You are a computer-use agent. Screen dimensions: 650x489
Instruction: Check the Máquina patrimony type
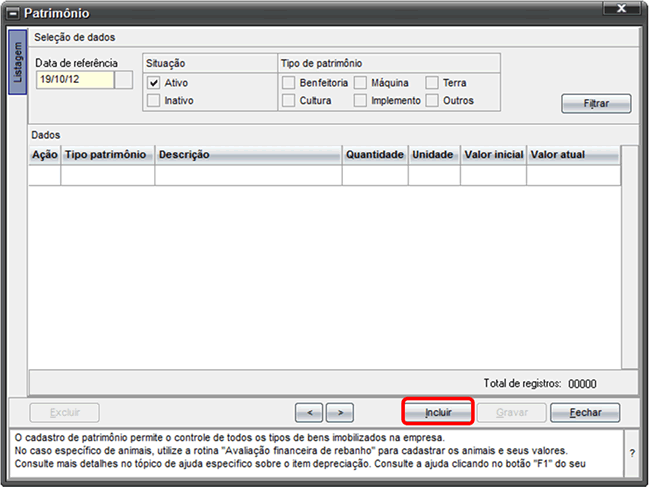click(x=360, y=83)
